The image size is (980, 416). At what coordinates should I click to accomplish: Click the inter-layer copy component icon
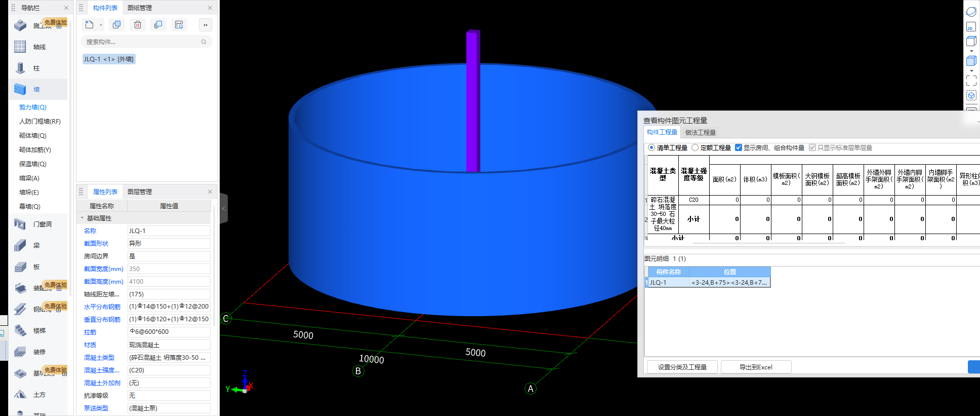158,25
